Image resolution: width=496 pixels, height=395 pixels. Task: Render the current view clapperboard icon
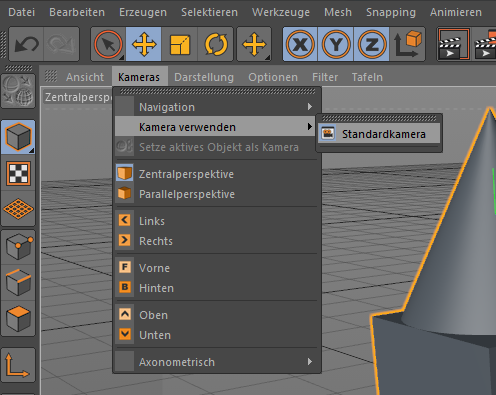coord(454,44)
